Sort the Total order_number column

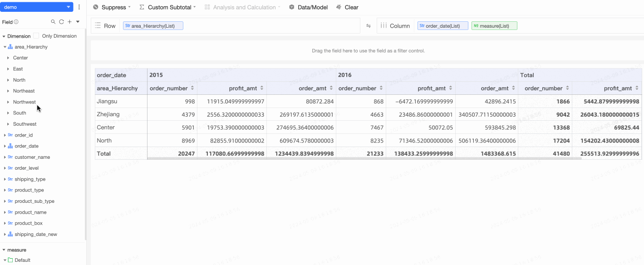tap(567, 88)
